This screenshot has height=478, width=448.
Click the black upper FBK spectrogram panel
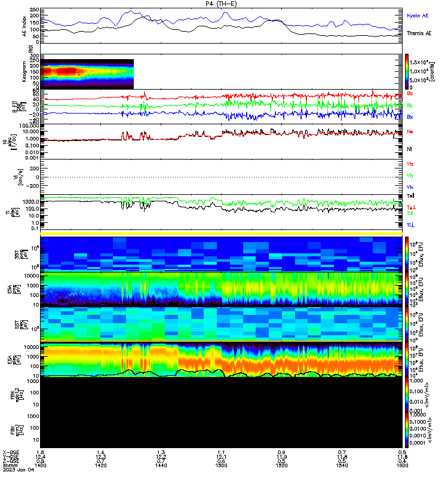tap(221, 395)
